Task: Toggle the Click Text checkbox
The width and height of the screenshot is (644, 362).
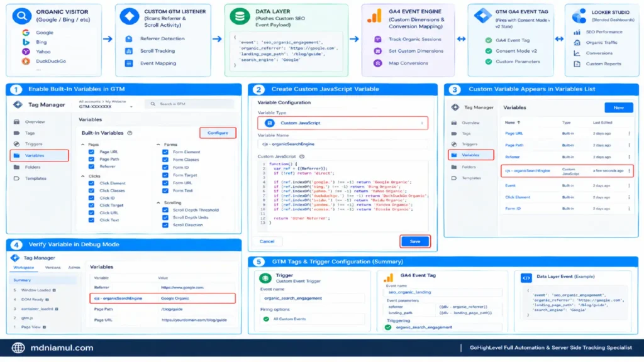Action: tap(91, 221)
